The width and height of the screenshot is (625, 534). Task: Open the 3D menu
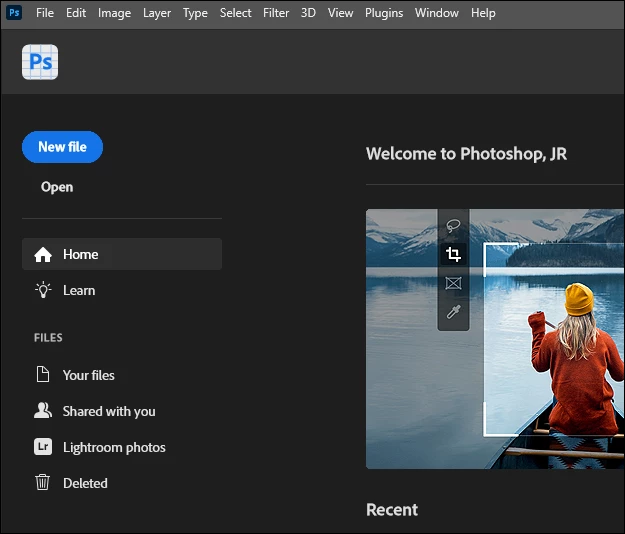[x=308, y=13]
